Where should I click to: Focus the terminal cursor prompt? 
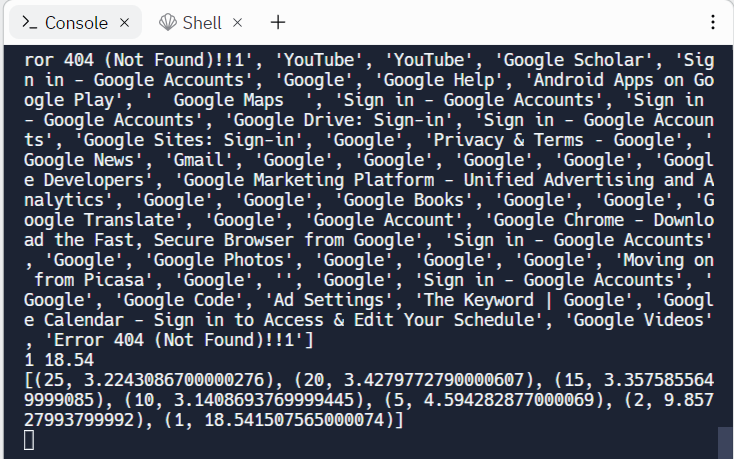[x=29, y=440]
